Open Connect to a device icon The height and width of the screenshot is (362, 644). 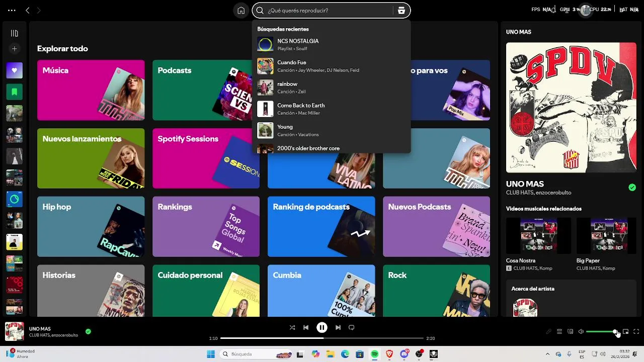coord(571,332)
